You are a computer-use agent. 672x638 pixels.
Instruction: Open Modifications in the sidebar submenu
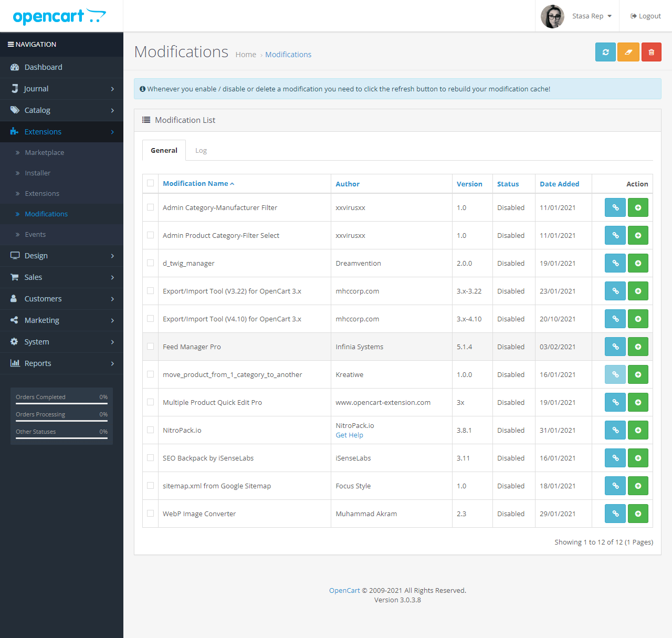point(61,214)
